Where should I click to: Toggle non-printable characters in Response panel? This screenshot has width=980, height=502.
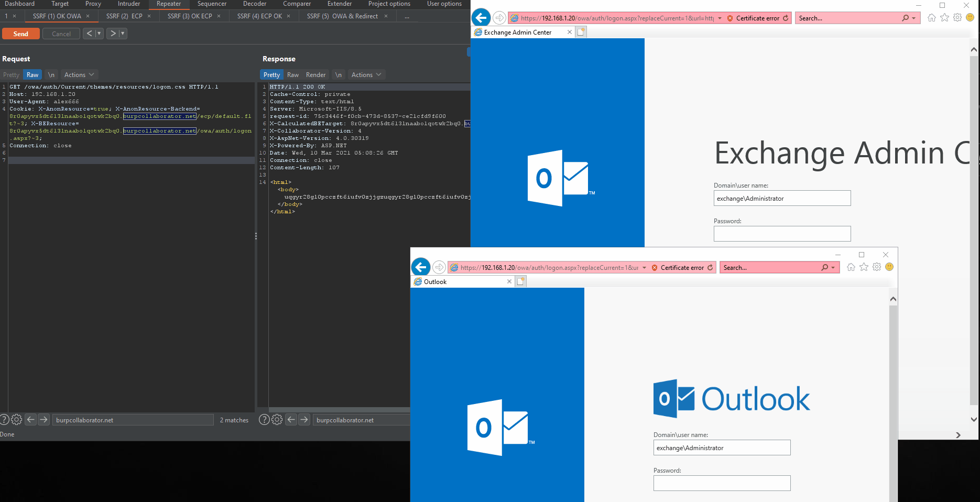pyautogui.click(x=339, y=75)
